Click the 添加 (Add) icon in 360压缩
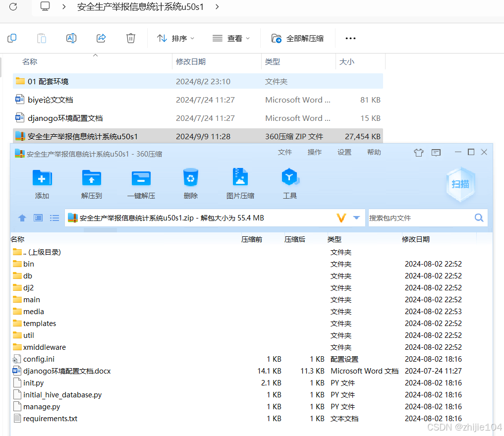504x436 pixels. [42, 178]
